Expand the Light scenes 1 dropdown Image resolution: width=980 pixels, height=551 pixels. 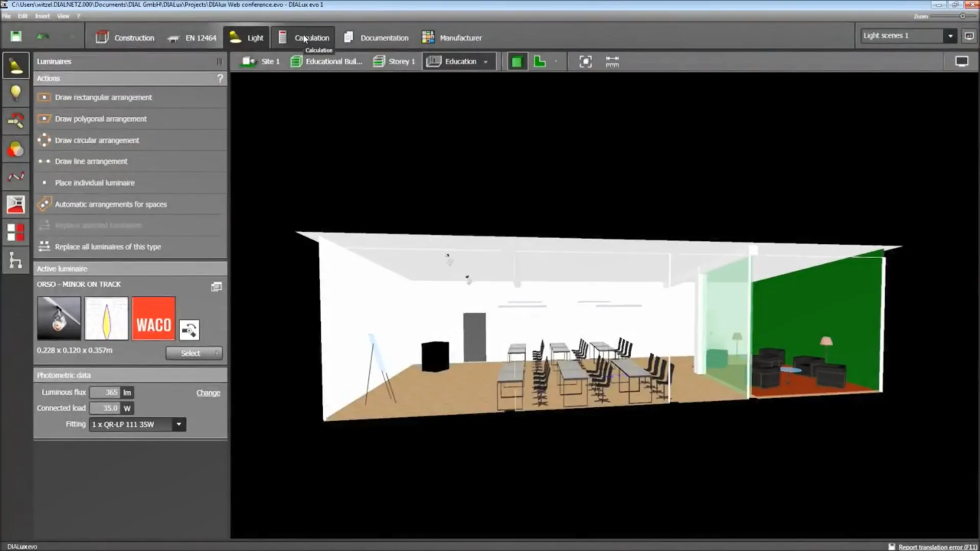pos(950,36)
